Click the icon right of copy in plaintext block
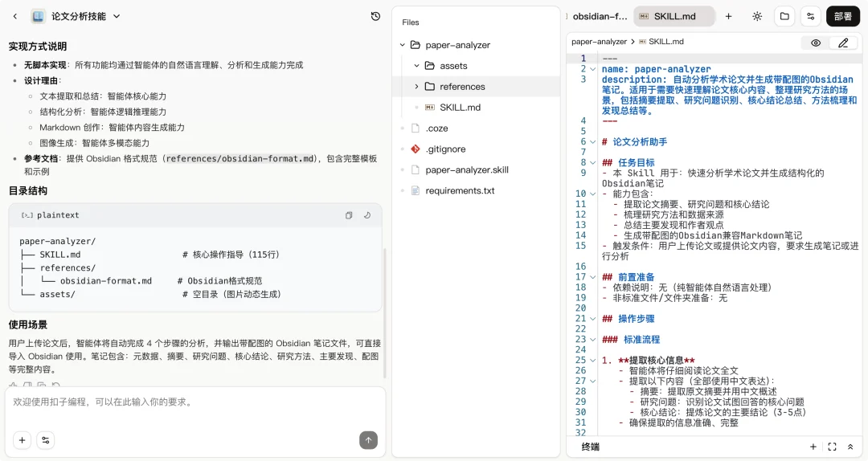Screen dimensions: 868x461 367,215
